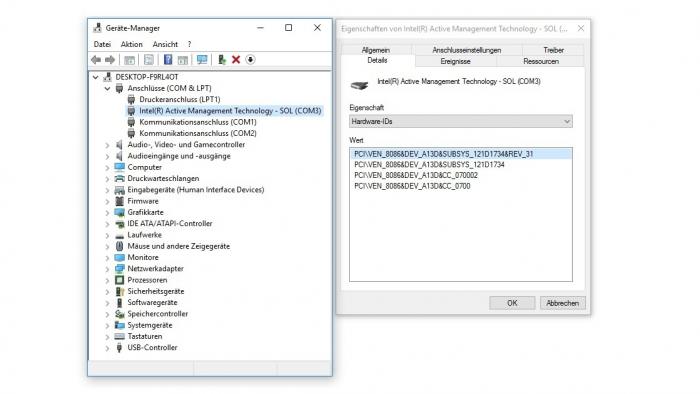The image size is (700, 394).
Task: Close the Eigenschaften properties dialog
Action: coord(581,29)
